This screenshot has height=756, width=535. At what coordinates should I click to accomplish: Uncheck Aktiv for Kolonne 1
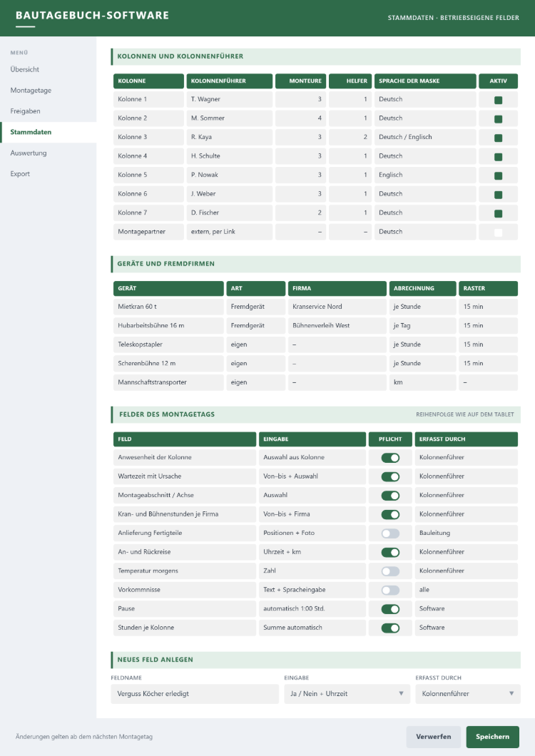pos(499,101)
